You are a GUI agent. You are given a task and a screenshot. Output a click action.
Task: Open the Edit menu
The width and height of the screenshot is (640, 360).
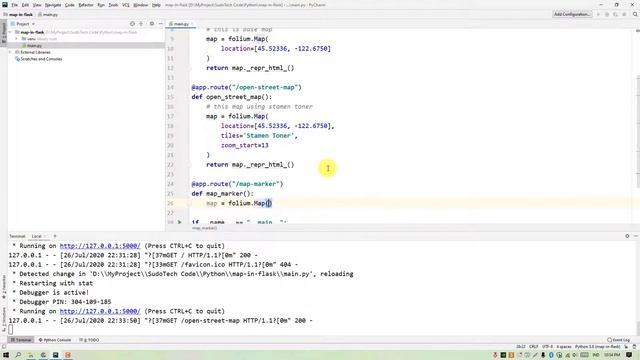tap(25, 5)
